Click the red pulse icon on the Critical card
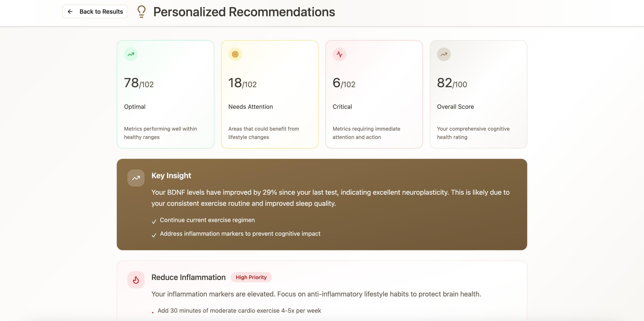Viewport: 644px width, 321px height. click(x=339, y=54)
